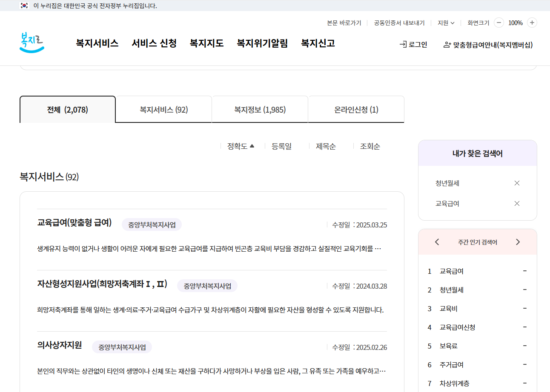This screenshot has width=550, height=392.
Task: Remove 교육급여 from recent search terms
Action: tap(517, 203)
